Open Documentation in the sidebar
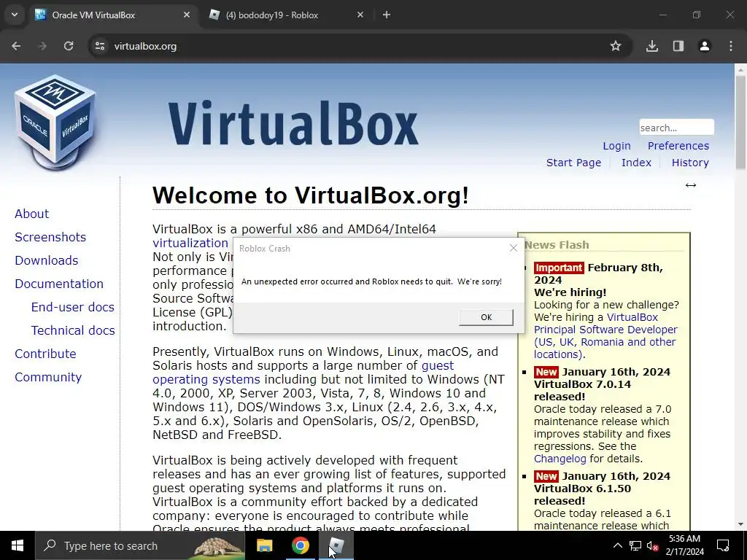Image resolution: width=747 pixels, height=560 pixels. [59, 284]
